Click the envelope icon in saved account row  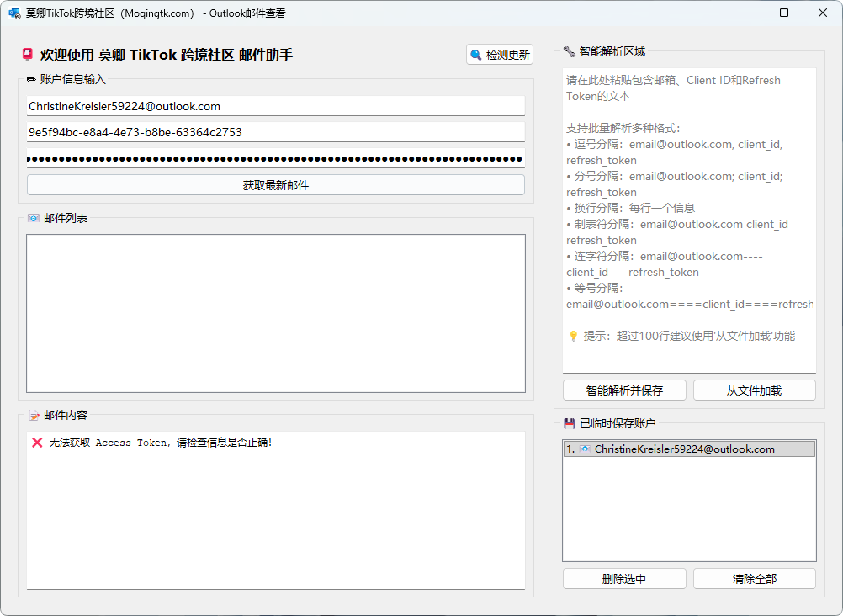tap(585, 449)
